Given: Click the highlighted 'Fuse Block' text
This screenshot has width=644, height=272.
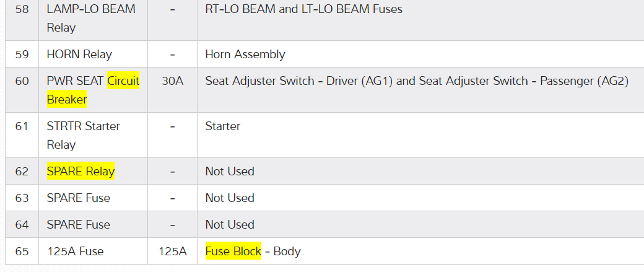Looking at the screenshot, I should [x=233, y=251].
